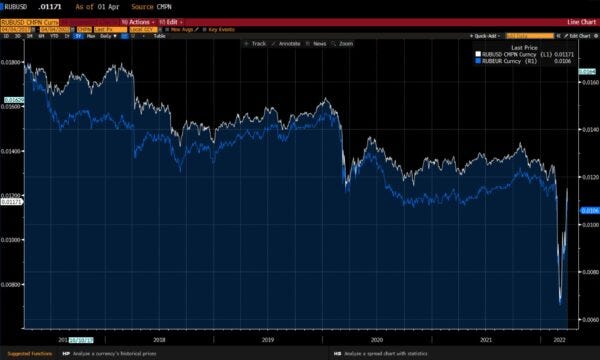The image size is (600, 360).
Task: Select the bar chart style icon next to line
Action: coord(133,36)
